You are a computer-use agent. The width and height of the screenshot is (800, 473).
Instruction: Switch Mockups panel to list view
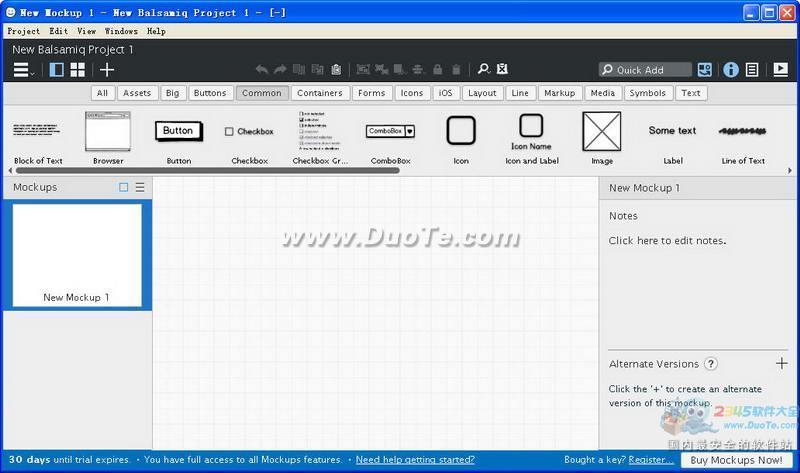pyautogui.click(x=140, y=187)
